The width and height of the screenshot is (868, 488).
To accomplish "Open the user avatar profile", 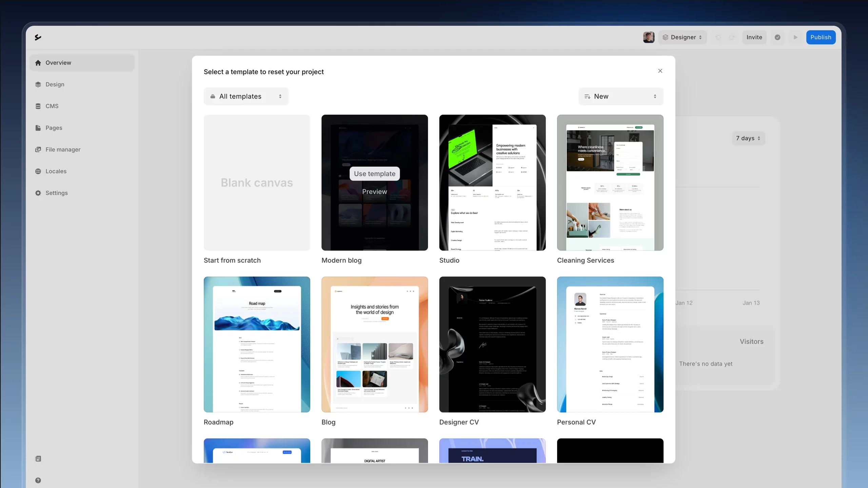I will pyautogui.click(x=649, y=37).
